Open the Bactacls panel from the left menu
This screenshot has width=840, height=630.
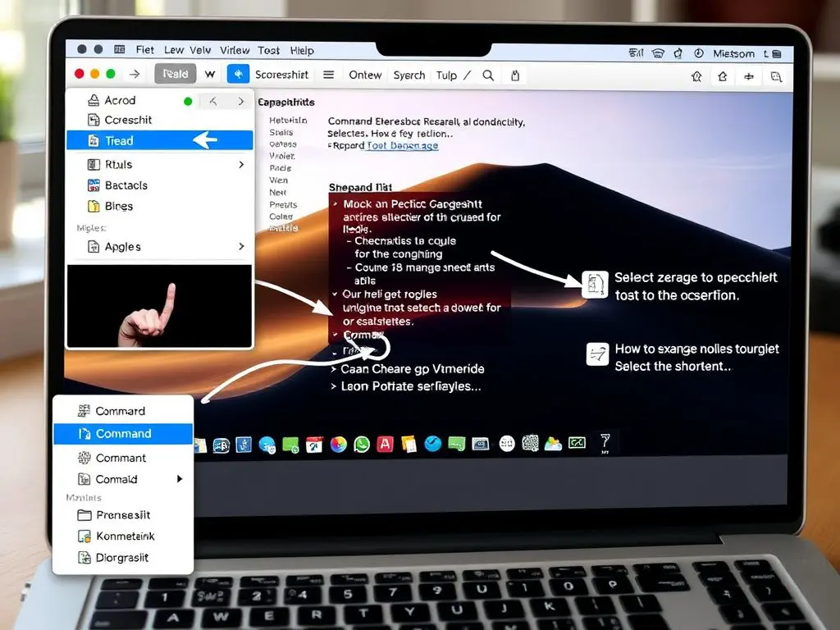(126, 185)
